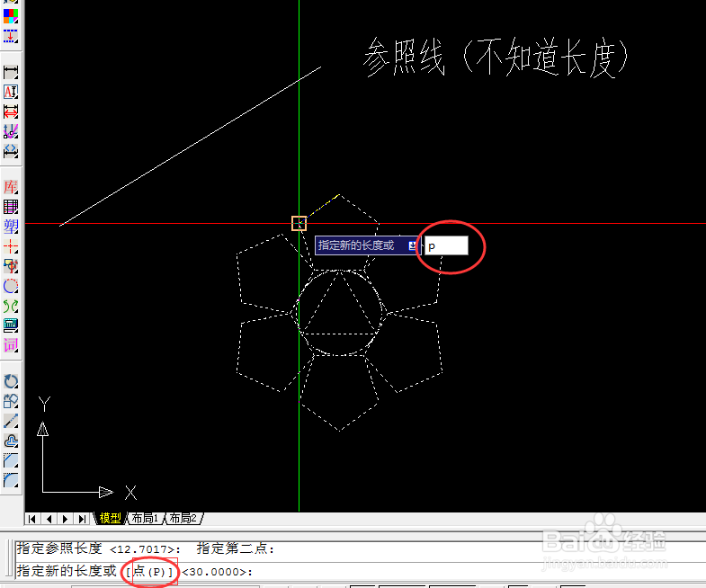Image resolution: width=706 pixels, height=588 pixels.
Task: Click the red dashed centerline cross icon
Action: [11, 246]
